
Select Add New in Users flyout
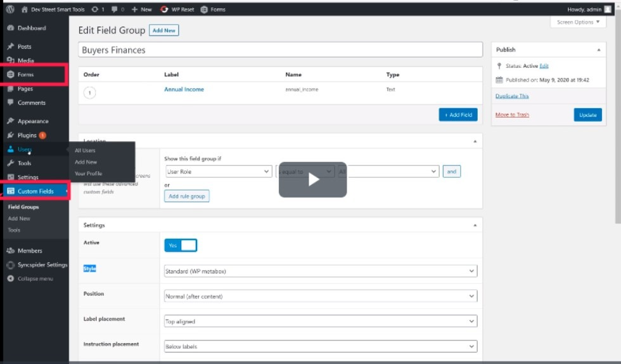pyautogui.click(x=86, y=162)
